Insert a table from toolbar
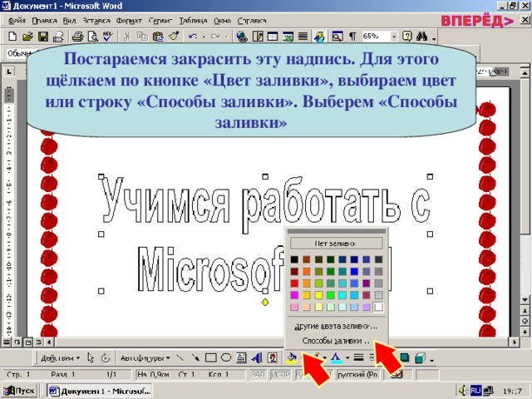The width and height of the screenshot is (532, 399). (x=273, y=36)
